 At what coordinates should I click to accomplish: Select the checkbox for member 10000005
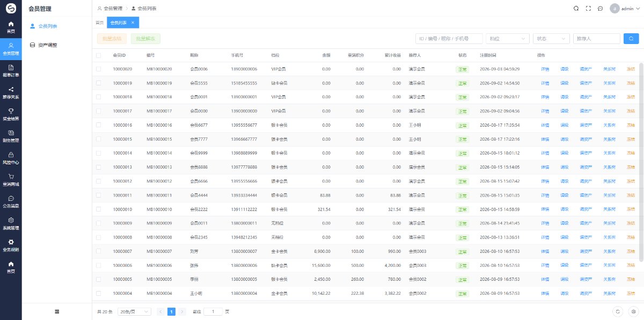(98, 279)
